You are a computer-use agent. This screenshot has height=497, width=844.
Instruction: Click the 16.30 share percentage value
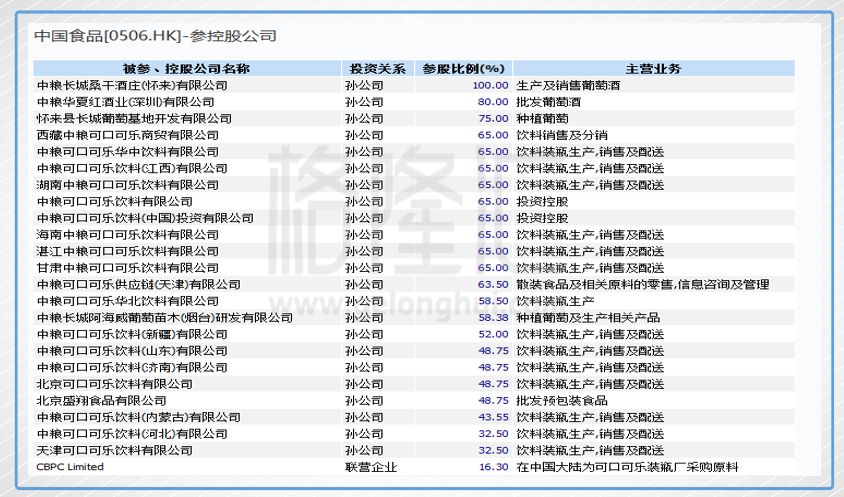[493, 467]
